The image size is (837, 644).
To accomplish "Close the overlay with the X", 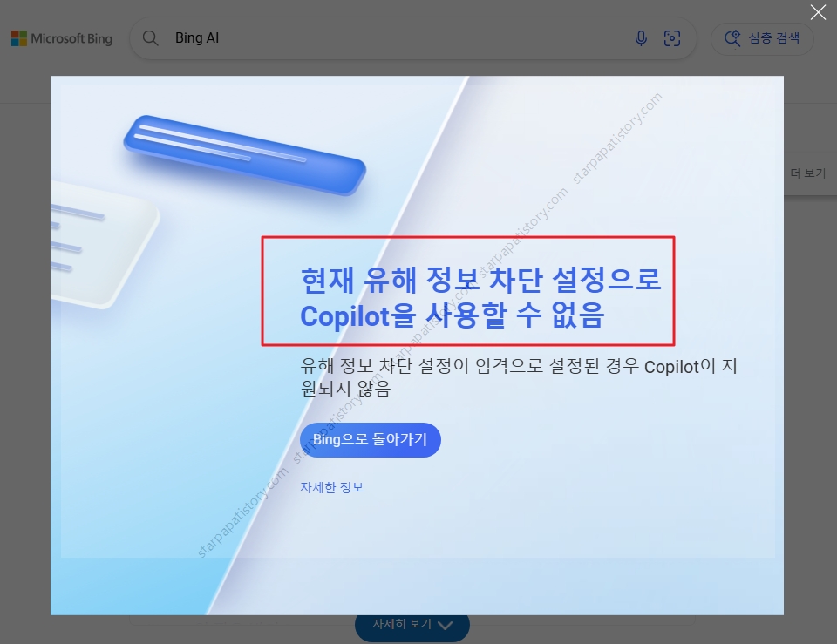I will pos(818,12).
